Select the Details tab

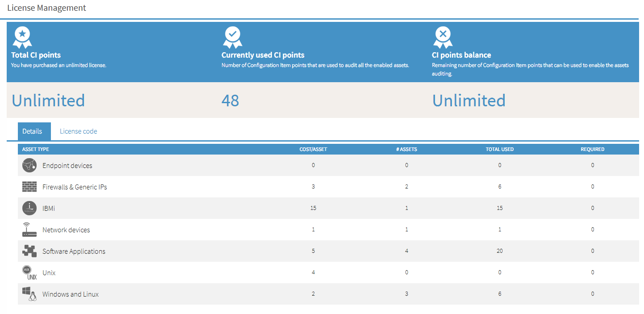tap(32, 131)
